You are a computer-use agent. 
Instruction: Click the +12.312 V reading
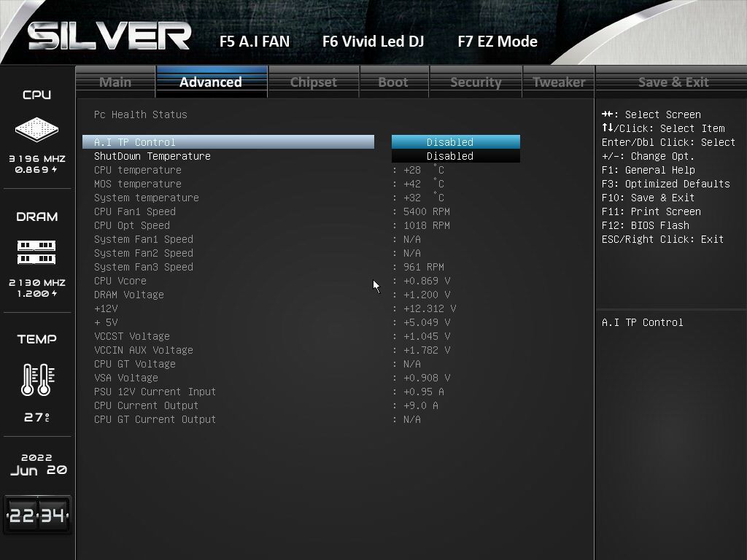click(430, 308)
